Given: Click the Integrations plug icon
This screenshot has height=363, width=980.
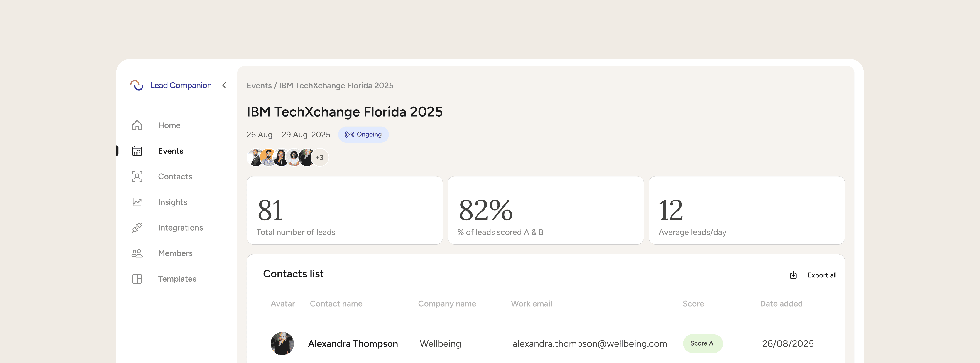Looking at the screenshot, I should [x=137, y=228].
